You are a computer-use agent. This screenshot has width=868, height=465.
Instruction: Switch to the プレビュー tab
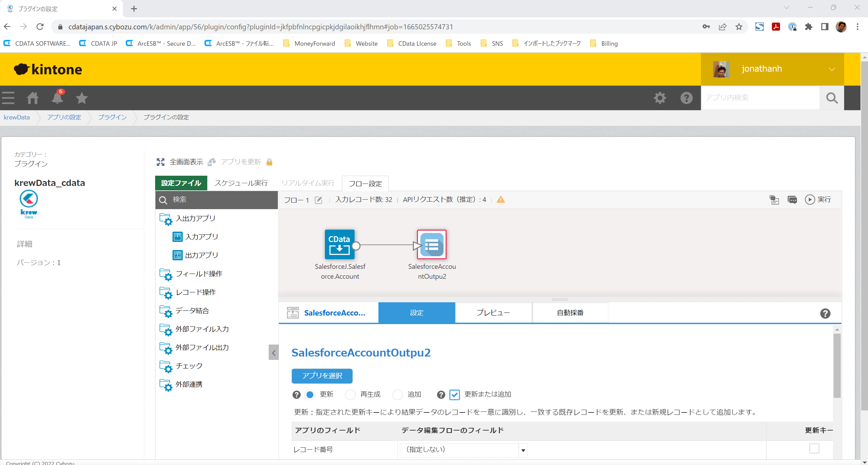click(493, 313)
